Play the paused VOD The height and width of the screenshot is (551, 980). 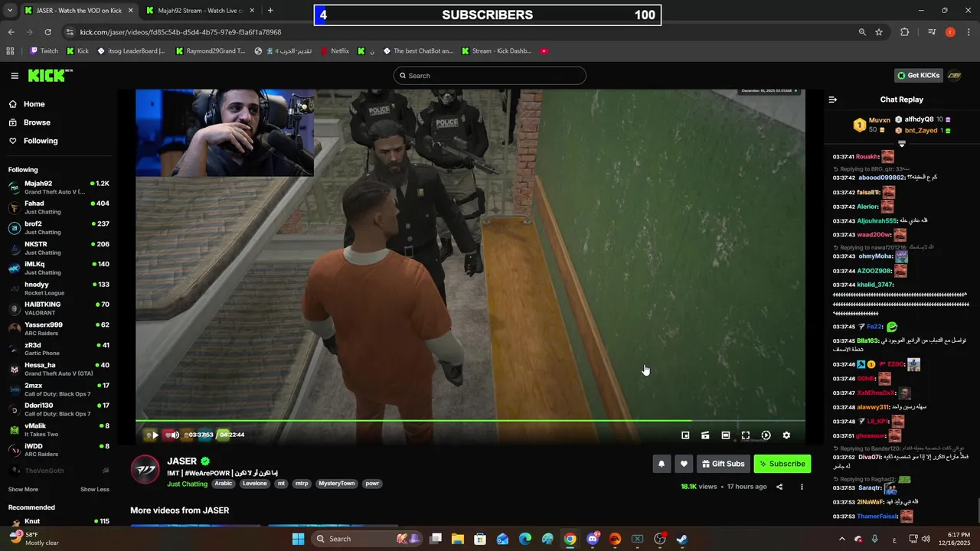pos(155,435)
